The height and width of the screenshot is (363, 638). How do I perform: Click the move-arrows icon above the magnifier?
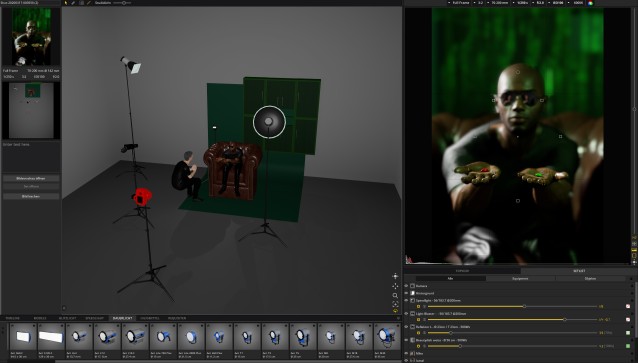point(395,286)
